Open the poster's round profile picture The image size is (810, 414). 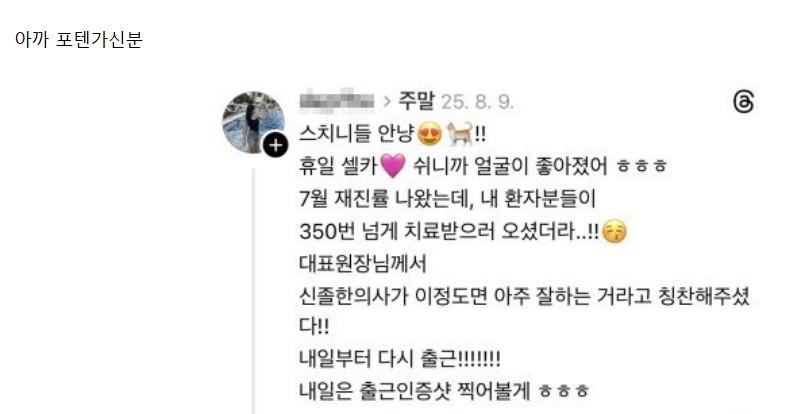pos(254,122)
